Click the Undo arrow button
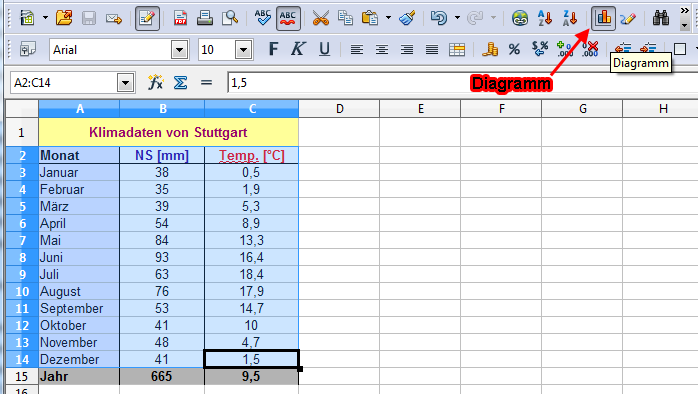The width and height of the screenshot is (698, 394). point(438,18)
